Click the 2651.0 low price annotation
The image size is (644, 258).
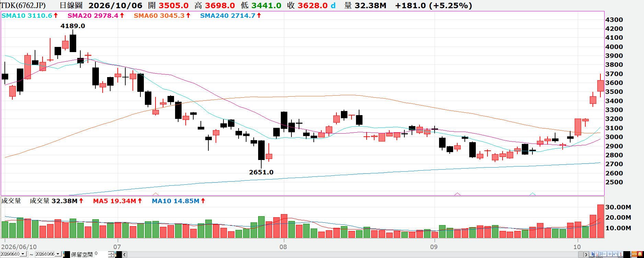(261, 172)
